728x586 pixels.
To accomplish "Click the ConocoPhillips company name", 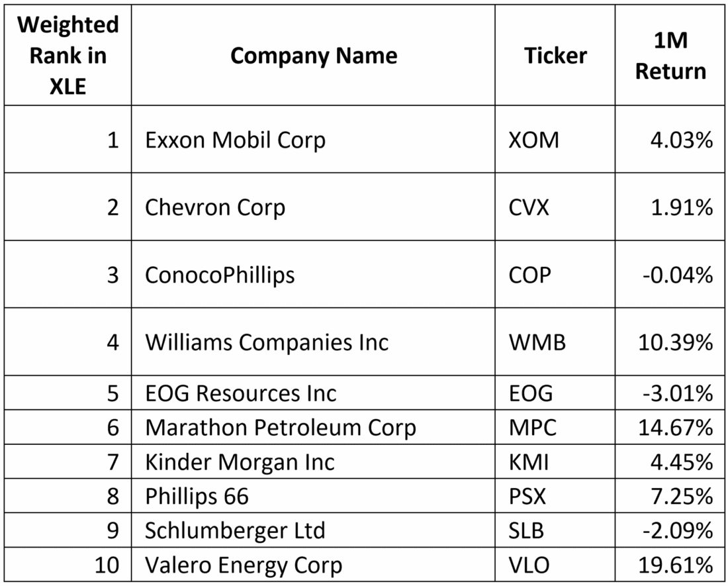I will [220, 275].
